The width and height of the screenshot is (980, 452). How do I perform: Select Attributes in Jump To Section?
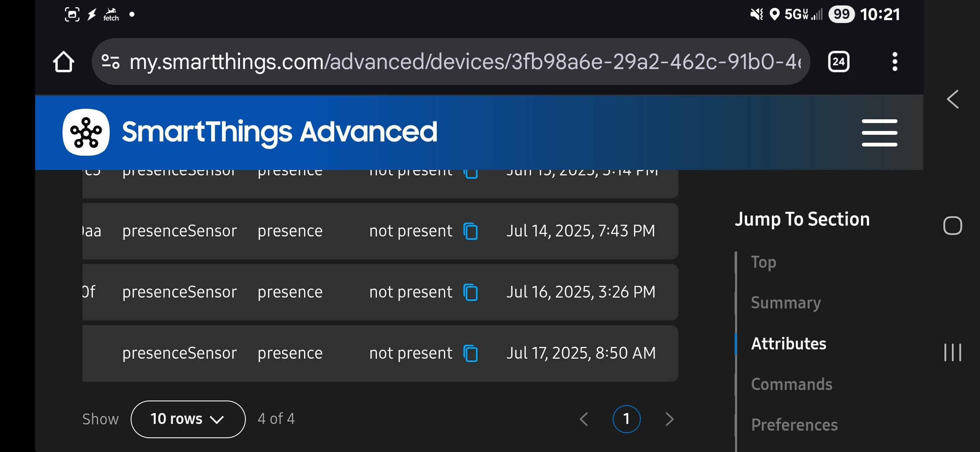pos(789,344)
